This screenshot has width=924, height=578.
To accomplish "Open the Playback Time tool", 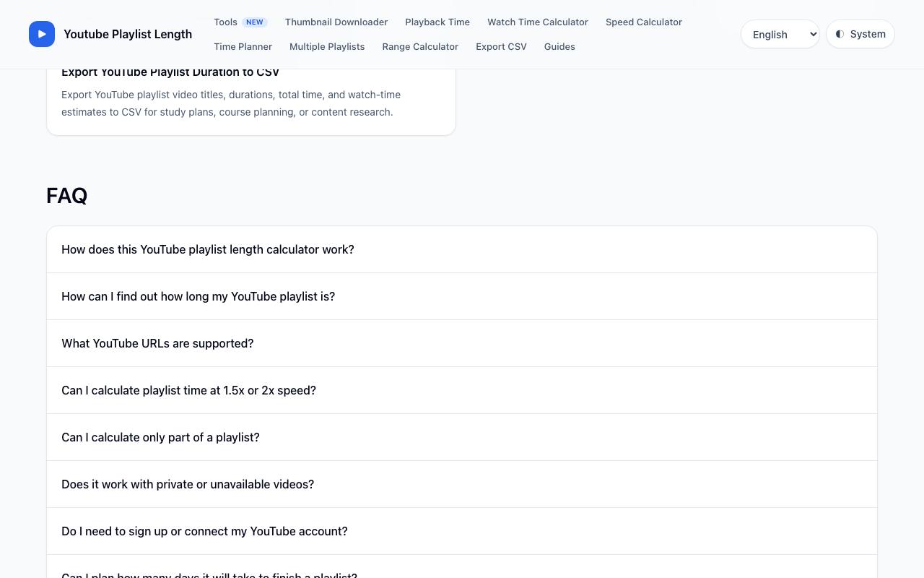I will tap(437, 22).
